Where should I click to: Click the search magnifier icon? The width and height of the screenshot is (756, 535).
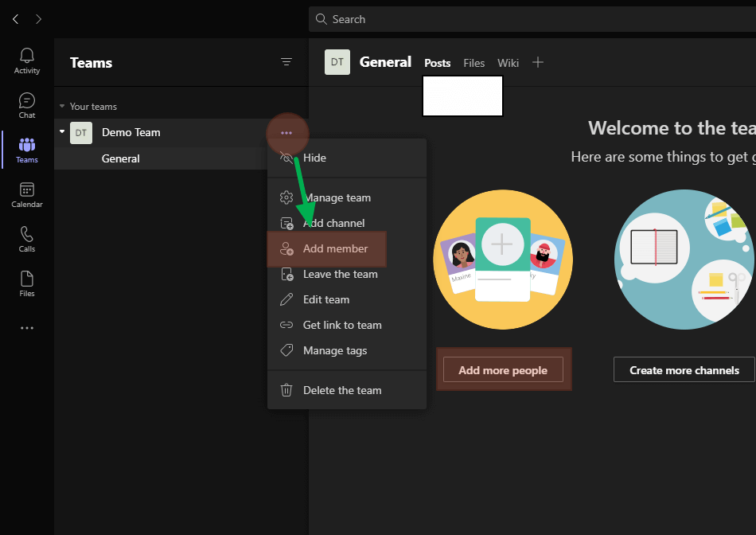[x=321, y=19]
